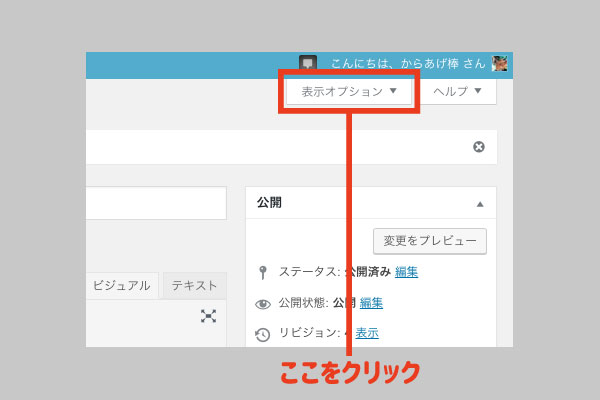Switch to the ビジュアル editor tab
Image resolution: width=600 pixels, height=400 pixels.
click(x=122, y=285)
